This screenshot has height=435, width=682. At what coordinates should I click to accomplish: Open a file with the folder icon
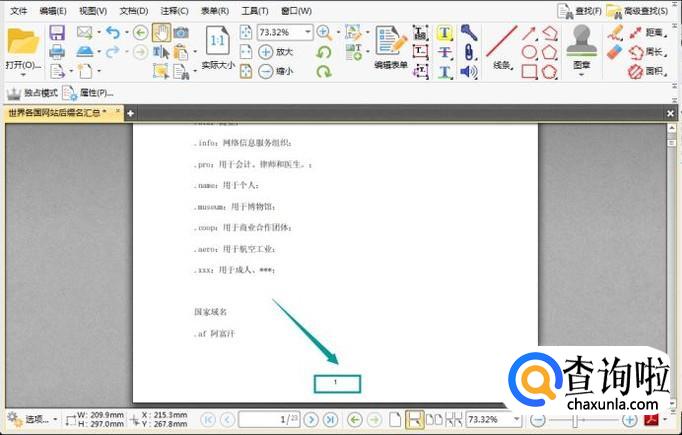tap(23, 42)
